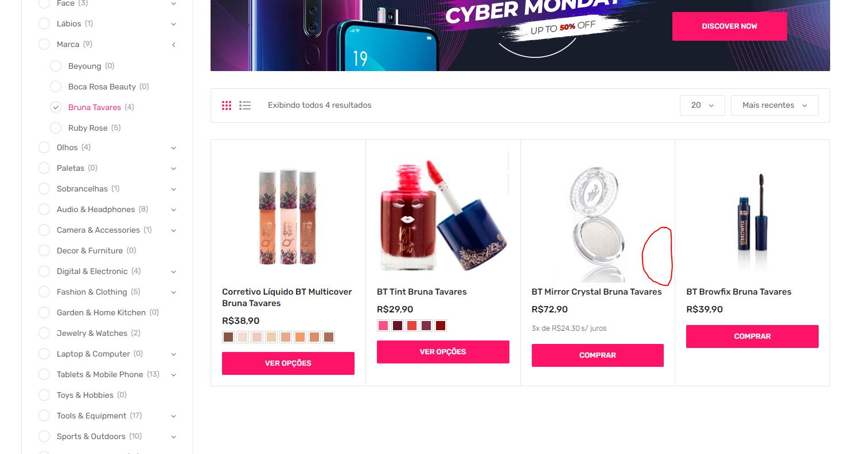Click the DISCOVER NOW banner button
868x454 pixels.
(x=729, y=26)
